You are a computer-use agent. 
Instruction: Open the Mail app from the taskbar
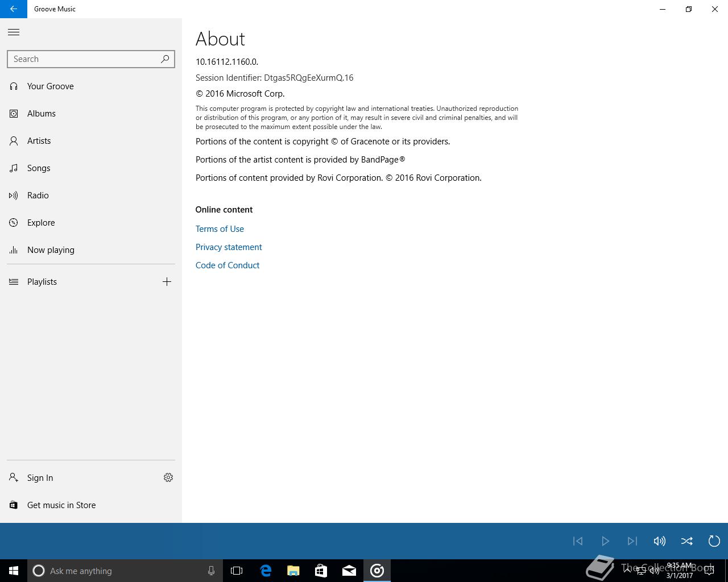click(349, 571)
